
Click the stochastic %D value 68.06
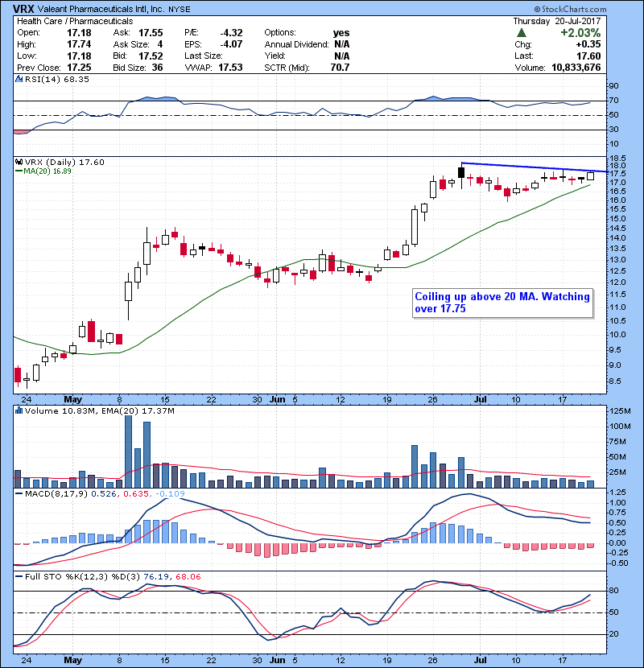point(188,577)
